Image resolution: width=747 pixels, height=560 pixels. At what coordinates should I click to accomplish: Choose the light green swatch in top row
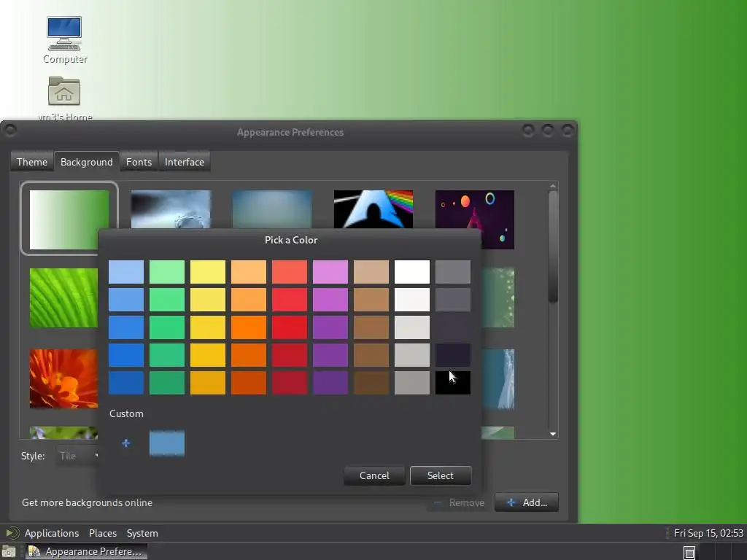coord(167,272)
